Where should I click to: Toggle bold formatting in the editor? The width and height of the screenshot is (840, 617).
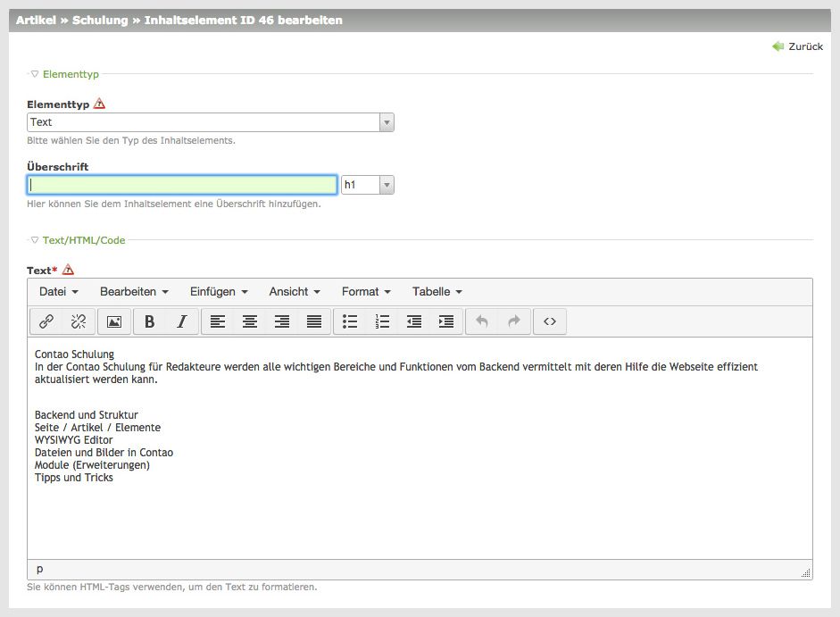(150, 321)
